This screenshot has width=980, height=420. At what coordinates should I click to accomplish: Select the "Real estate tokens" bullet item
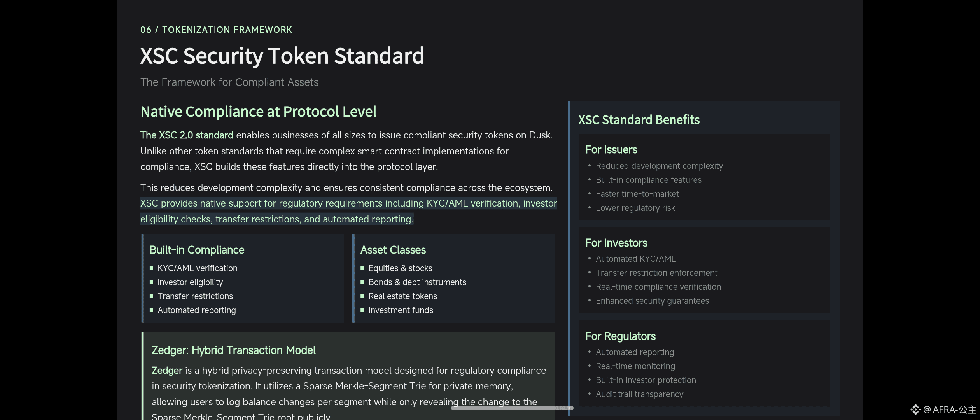402,296
